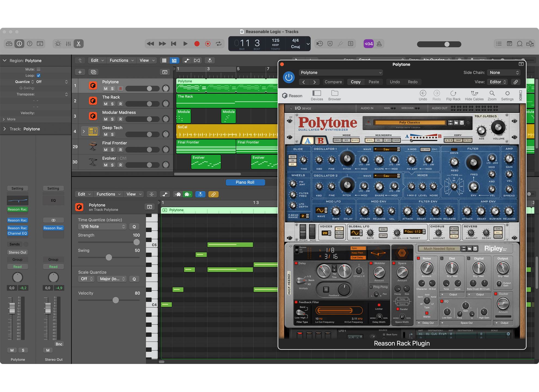Open Side Chain None dropdown
Image resolution: width=539 pixels, height=392 pixels.
pos(504,72)
